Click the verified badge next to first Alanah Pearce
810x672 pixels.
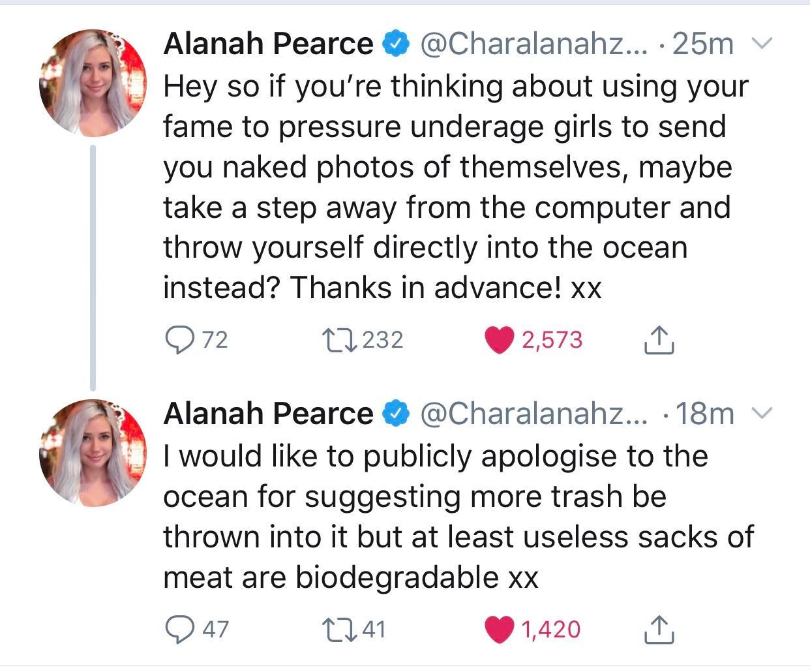[397, 43]
